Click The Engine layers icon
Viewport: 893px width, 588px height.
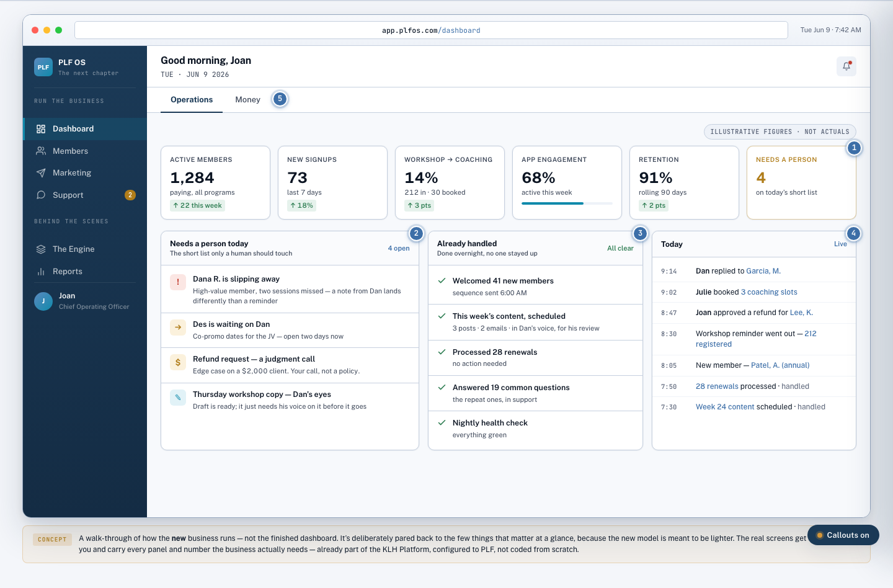click(41, 249)
